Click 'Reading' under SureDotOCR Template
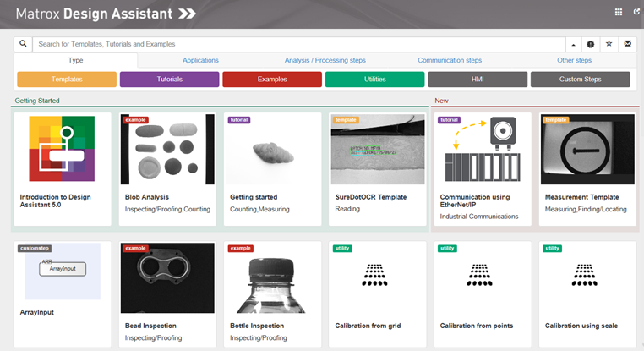This screenshot has width=644, height=351. point(347,209)
